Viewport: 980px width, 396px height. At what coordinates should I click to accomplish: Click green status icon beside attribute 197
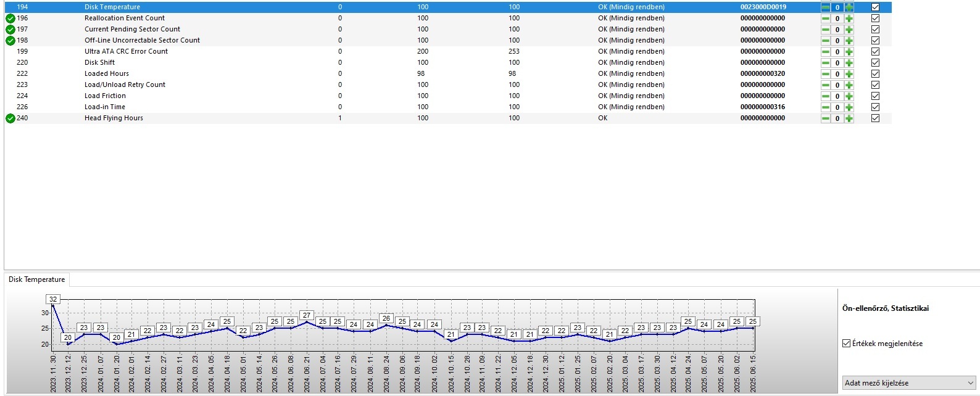[10, 30]
